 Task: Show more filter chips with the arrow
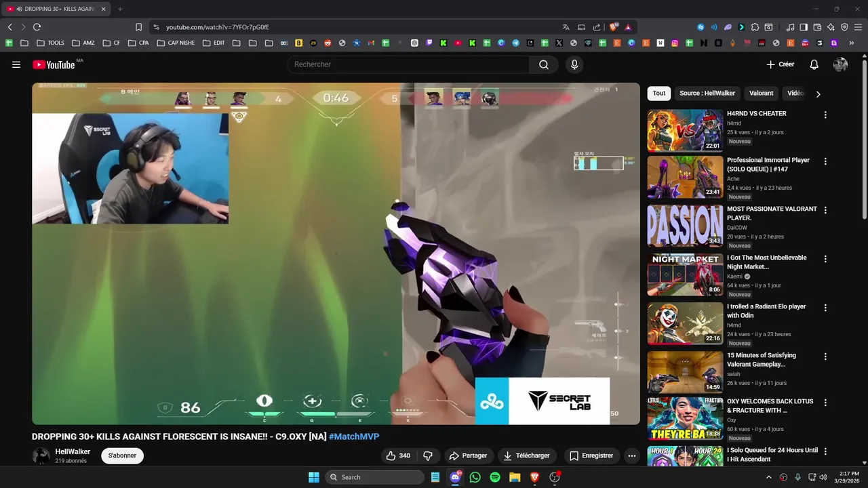[x=818, y=94]
